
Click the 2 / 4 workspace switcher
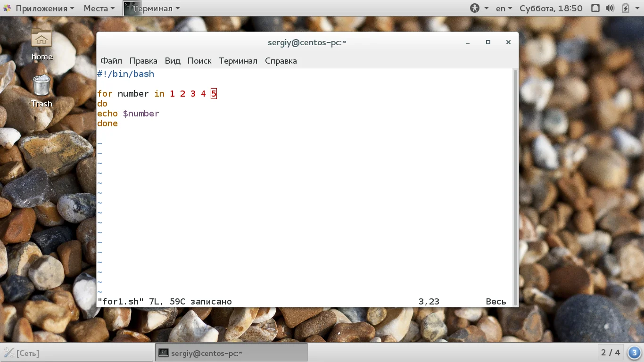[611, 353]
